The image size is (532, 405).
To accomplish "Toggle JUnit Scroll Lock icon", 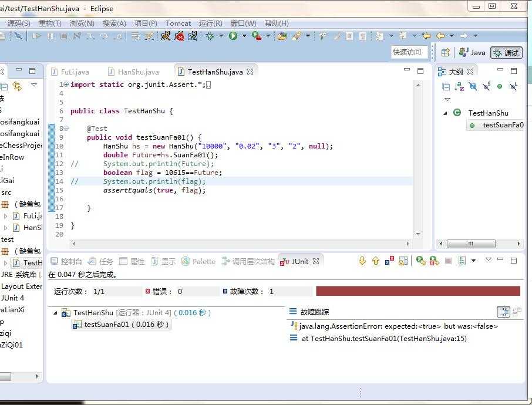I will 403,261.
